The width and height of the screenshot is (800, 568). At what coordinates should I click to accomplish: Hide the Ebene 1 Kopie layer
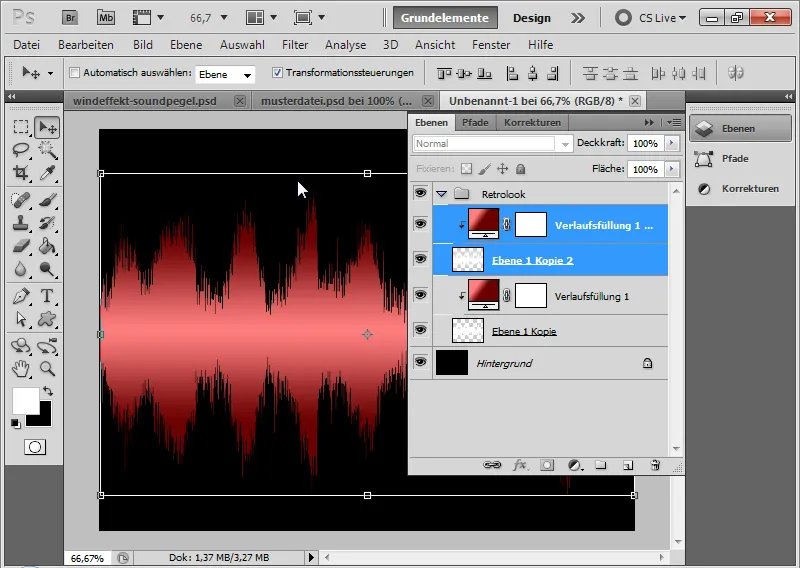[420, 330]
